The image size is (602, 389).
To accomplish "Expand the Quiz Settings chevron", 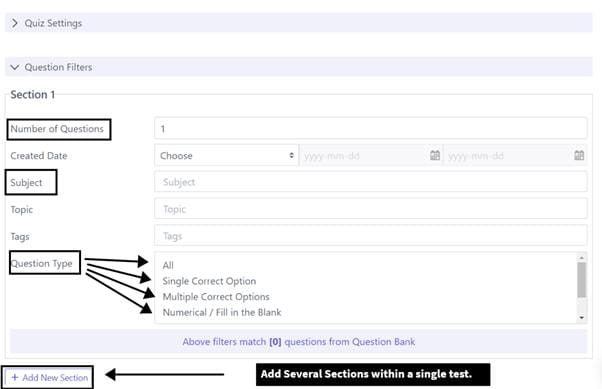I will 15,23.
